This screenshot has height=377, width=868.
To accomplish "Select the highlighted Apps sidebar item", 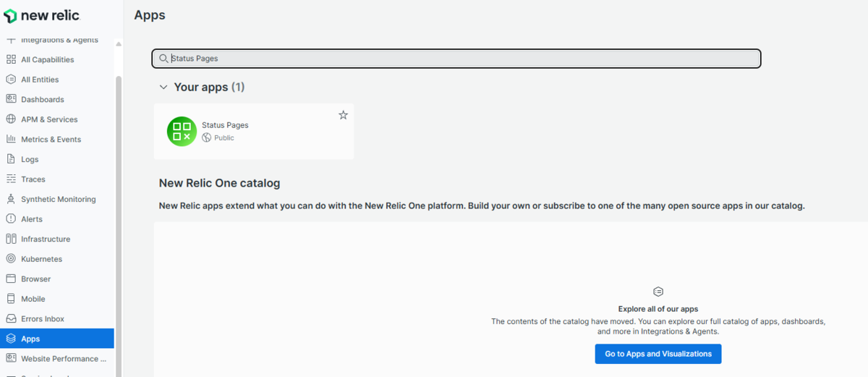I will coord(57,338).
